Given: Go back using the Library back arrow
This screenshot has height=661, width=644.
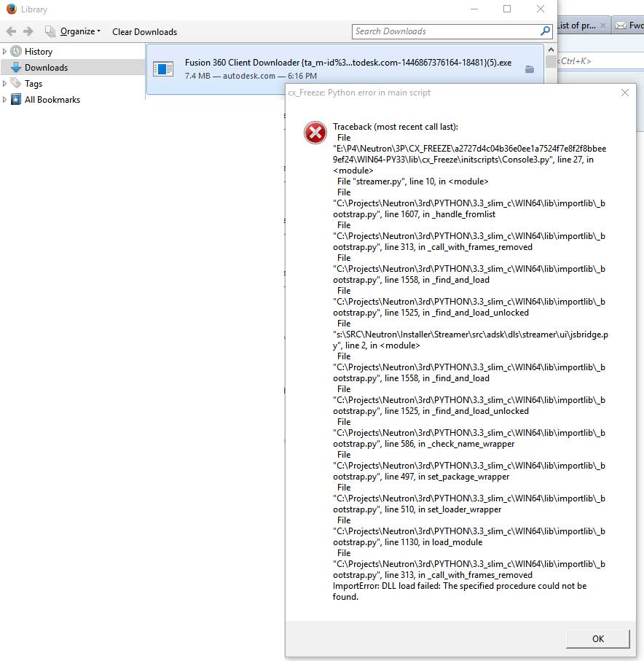Looking at the screenshot, I should click(11, 31).
